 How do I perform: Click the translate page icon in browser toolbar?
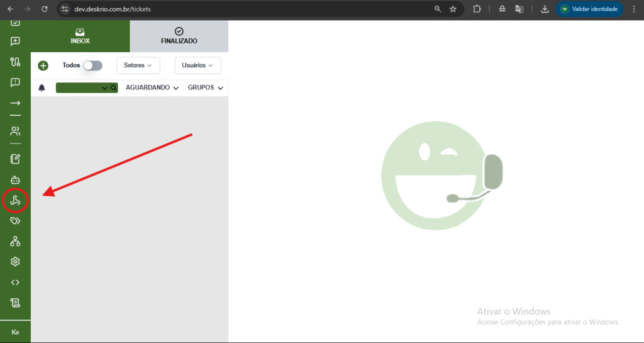[519, 9]
